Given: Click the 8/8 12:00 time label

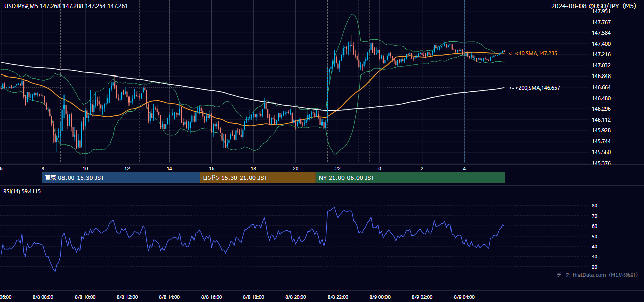Looking at the screenshot, I should (127, 297).
